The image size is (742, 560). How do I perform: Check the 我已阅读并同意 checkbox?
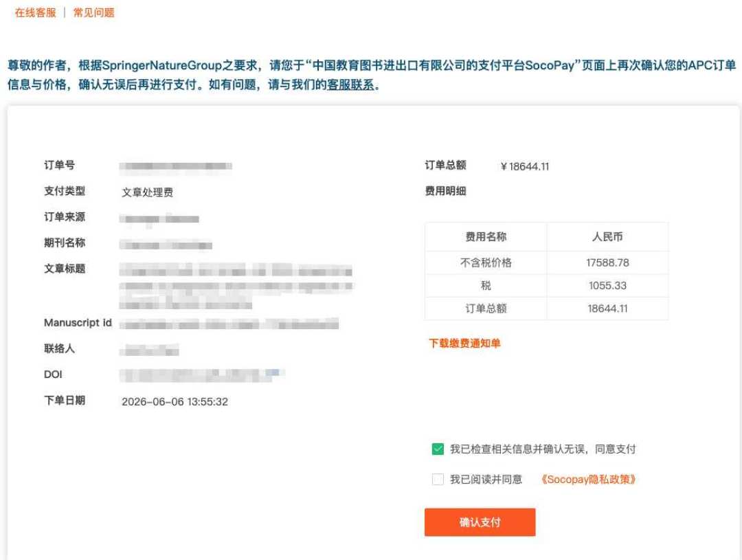point(438,479)
